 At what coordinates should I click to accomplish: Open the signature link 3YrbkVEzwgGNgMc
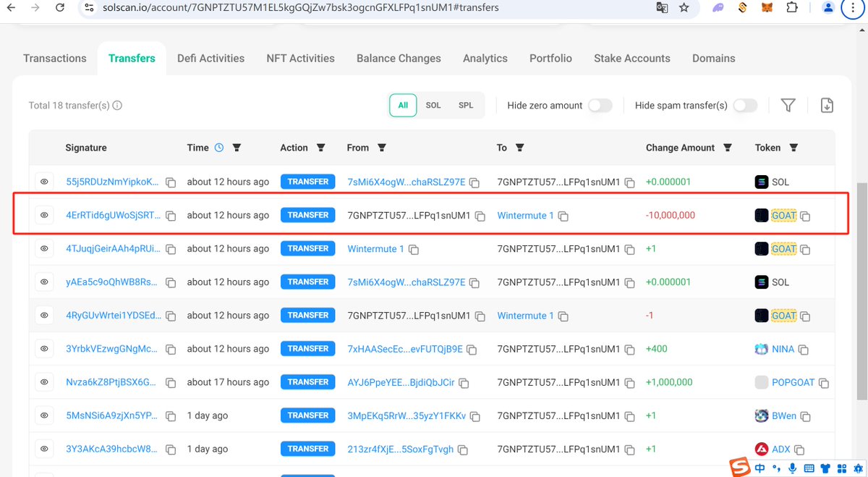point(111,349)
